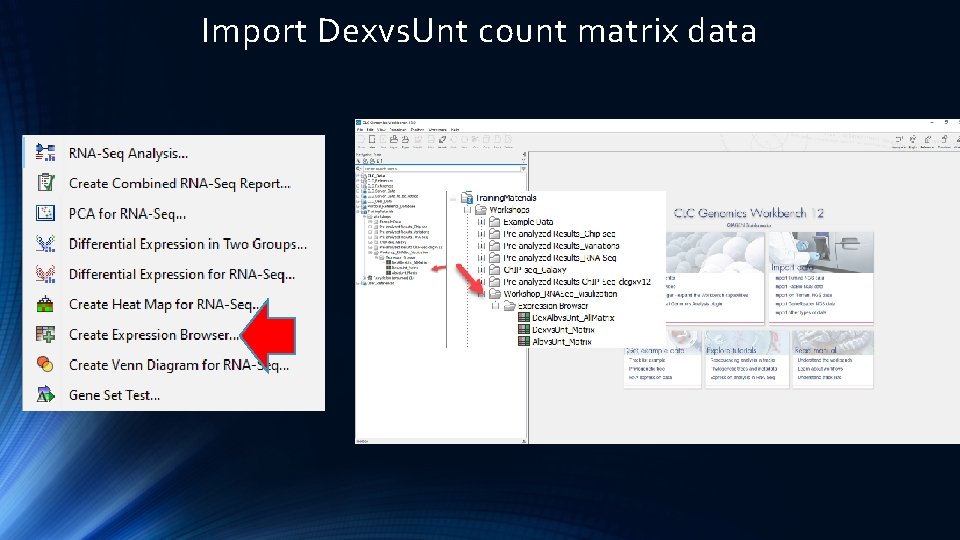Screen dimensions: 960x540
Task: Select the PCA for RNA-Seq entry
Action: pyautogui.click(x=127, y=214)
